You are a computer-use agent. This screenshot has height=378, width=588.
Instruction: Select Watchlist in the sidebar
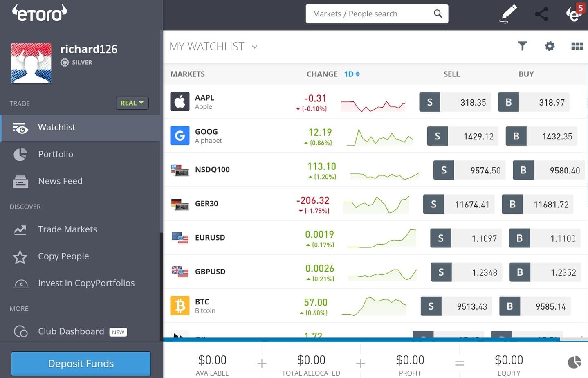(x=80, y=128)
